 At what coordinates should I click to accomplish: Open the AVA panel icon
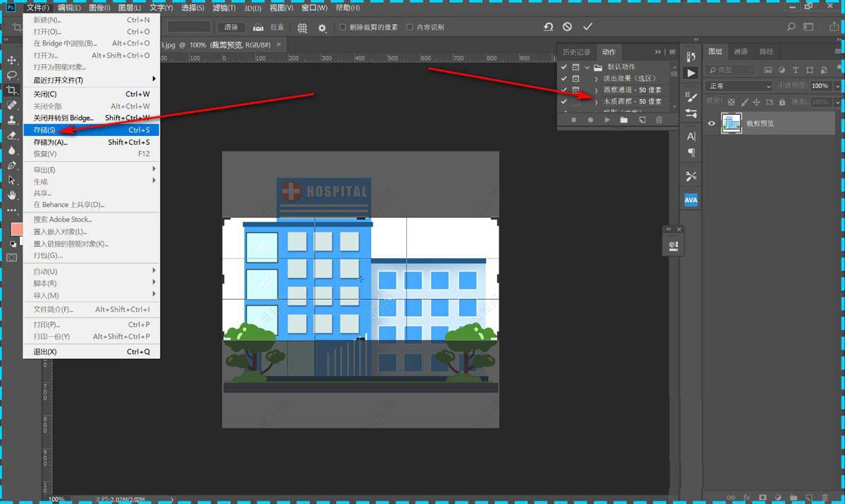(691, 200)
